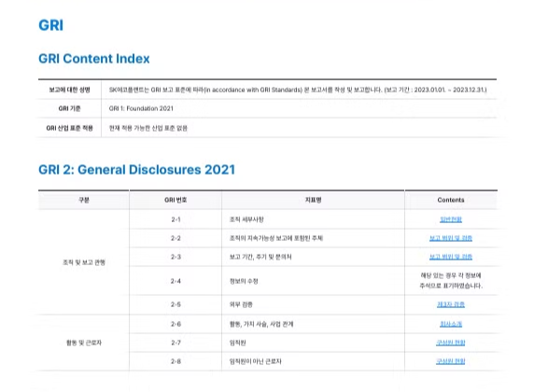
Task: Click the 해당 있는 경우 note in row 2-4
Action: click(x=451, y=281)
